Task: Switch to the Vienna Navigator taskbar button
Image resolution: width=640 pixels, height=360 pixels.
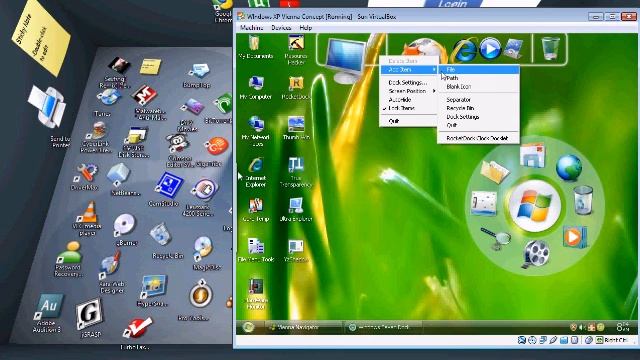Action: [x=303, y=327]
